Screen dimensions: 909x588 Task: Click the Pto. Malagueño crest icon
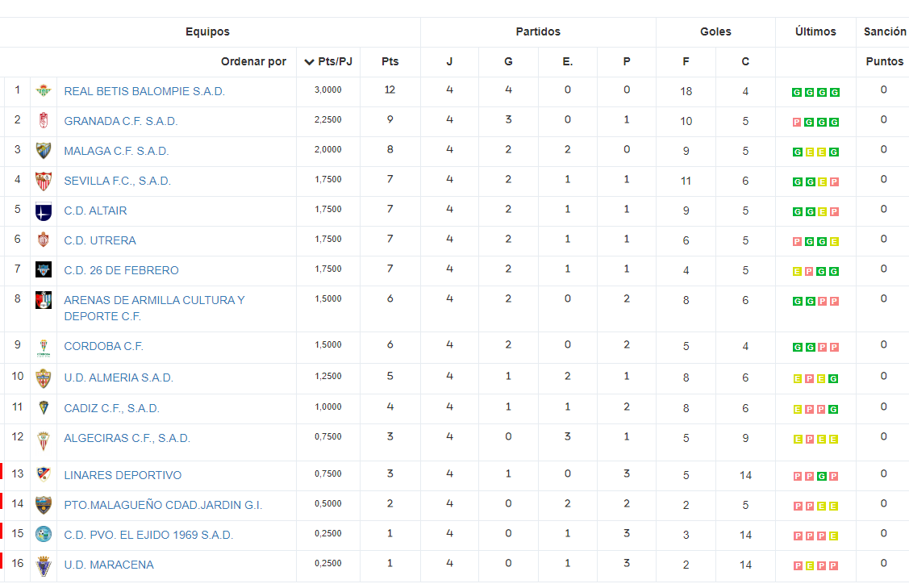44,504
